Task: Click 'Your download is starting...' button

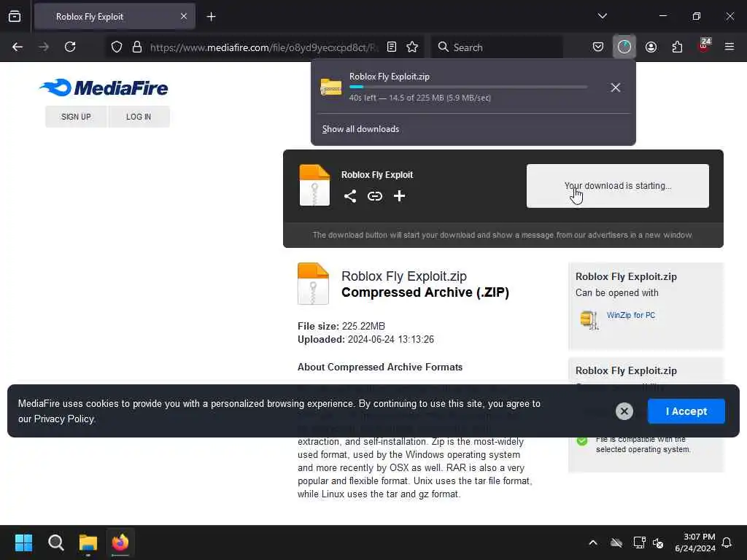Action: point(617,186)
